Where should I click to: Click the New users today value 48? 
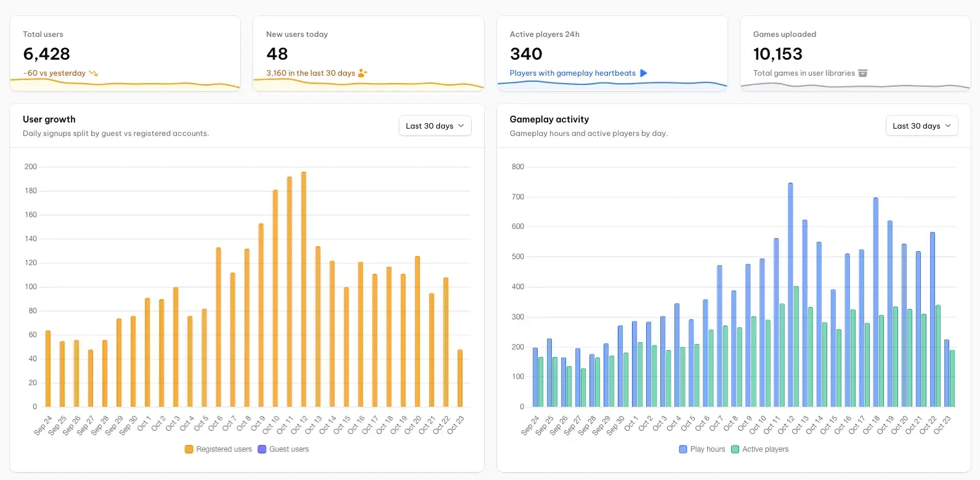pyautogui.click(x=277, y=54)
